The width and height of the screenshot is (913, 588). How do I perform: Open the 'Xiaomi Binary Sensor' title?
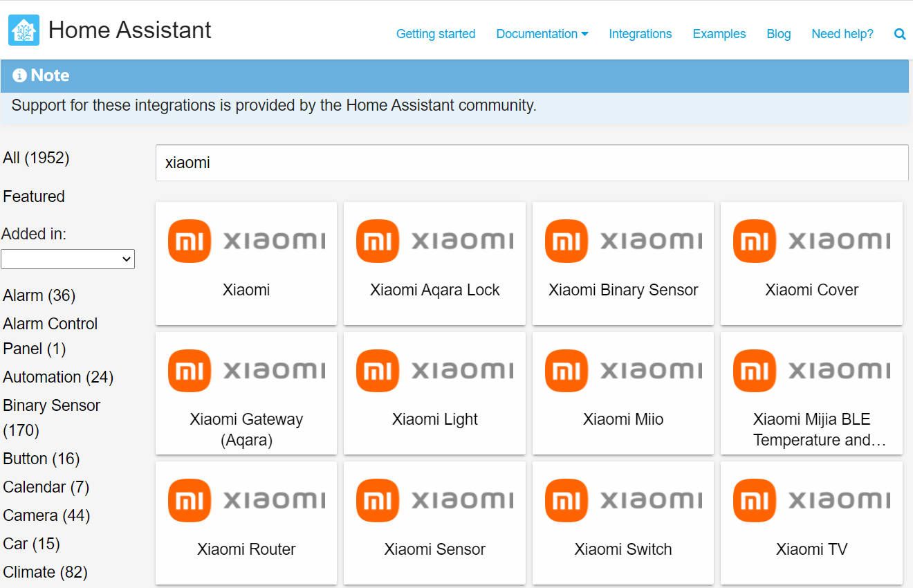[x=623, y=290]
